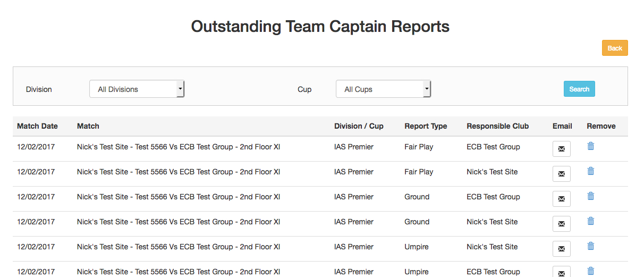Screen dimensions: 644x277
Task: Click envelope icon for ECB Test Group Ground report
Action: pyautogui.click(x=561, y=199)
